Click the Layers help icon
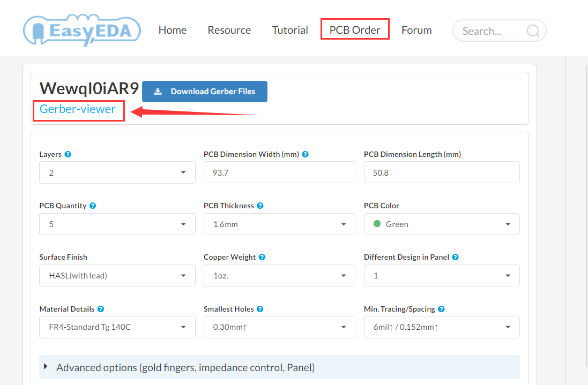The image size is (588, 385). (x=68, y=154)
